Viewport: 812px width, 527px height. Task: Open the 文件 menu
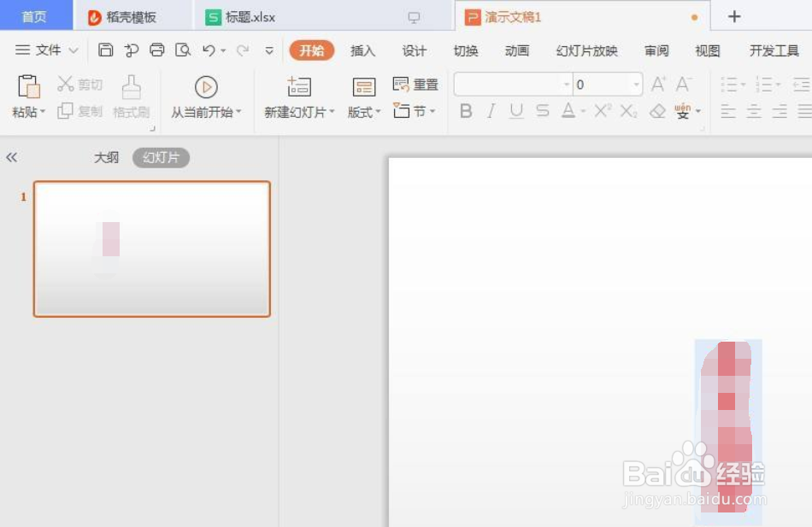click(x=47, y=50)
